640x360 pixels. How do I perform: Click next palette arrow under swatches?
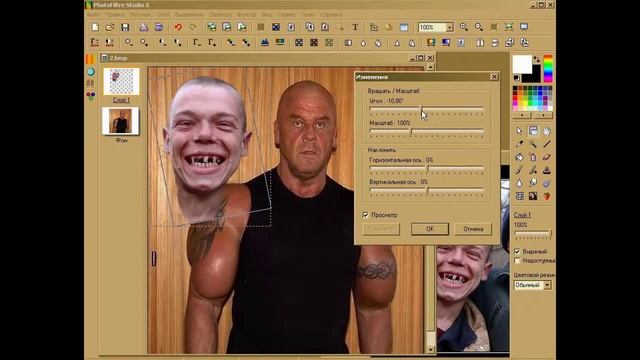click(x=543, y=116)
